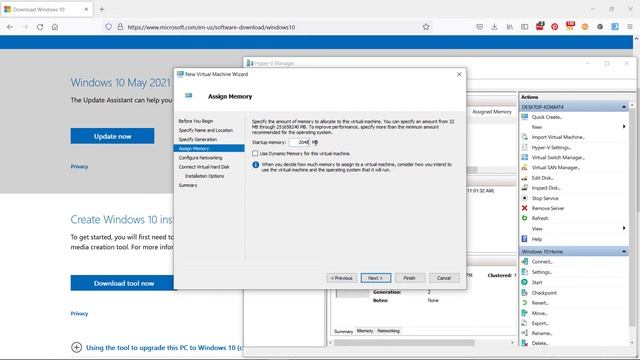The width and height of the screenshot is (640, 360).
Task: Click the Export icon in Actions pane
Action: tap(524, 323)
